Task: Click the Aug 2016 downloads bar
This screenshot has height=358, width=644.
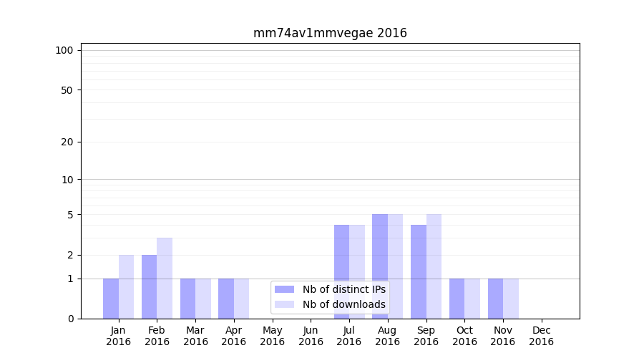Action: pos(395,266)
